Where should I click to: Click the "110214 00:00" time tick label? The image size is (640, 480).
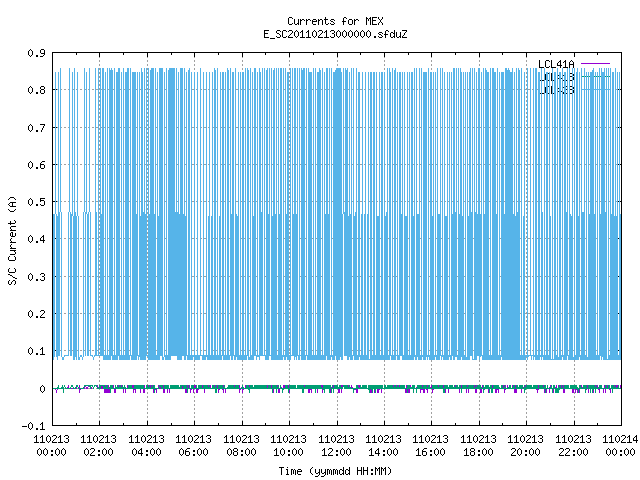(x=620, y=446)
